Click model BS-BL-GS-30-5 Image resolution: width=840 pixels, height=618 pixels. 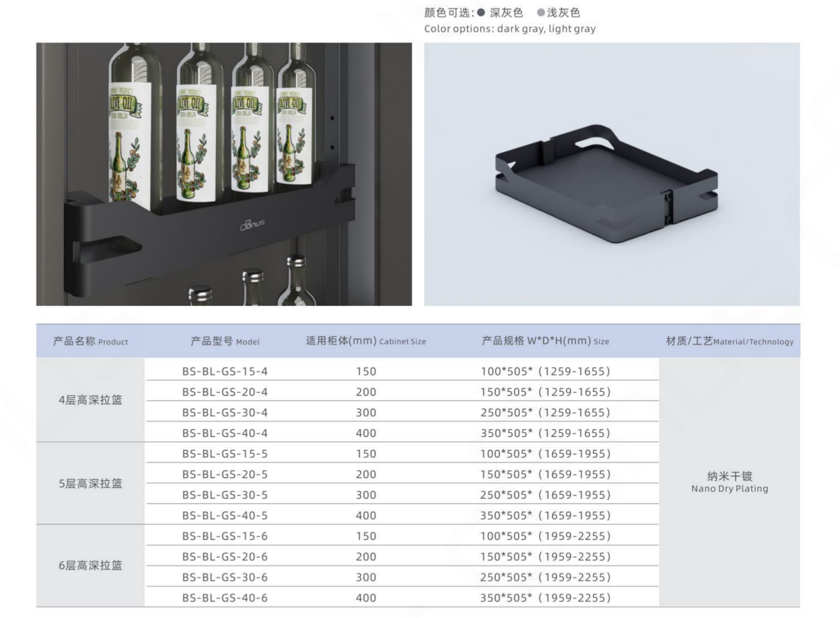[x=225, y=495]
